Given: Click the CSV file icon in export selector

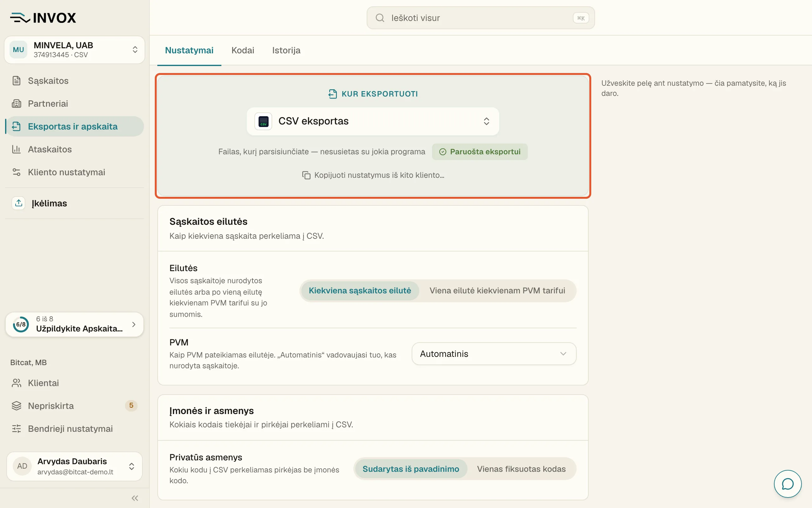Looking at the screenshot, I should tap(263, 121).
